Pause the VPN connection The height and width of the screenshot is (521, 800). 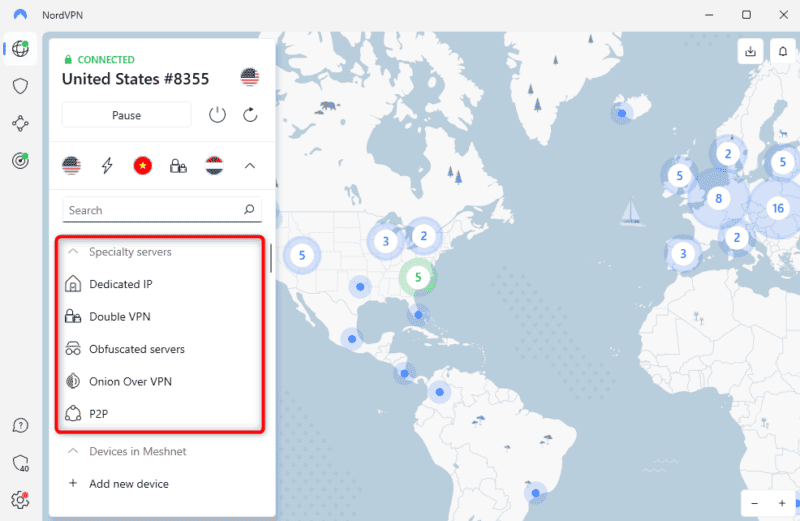pyautogui.click(x=126, y=115)
